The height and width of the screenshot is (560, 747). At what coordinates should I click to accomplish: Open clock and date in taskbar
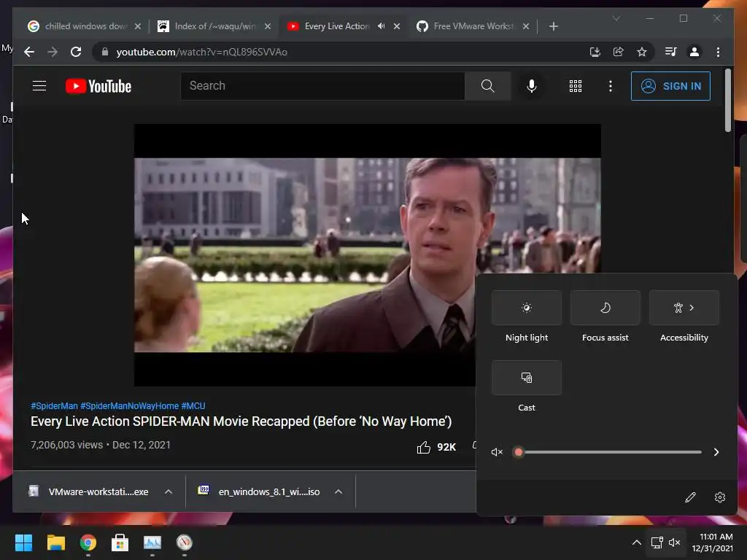(x=712, y=542)
